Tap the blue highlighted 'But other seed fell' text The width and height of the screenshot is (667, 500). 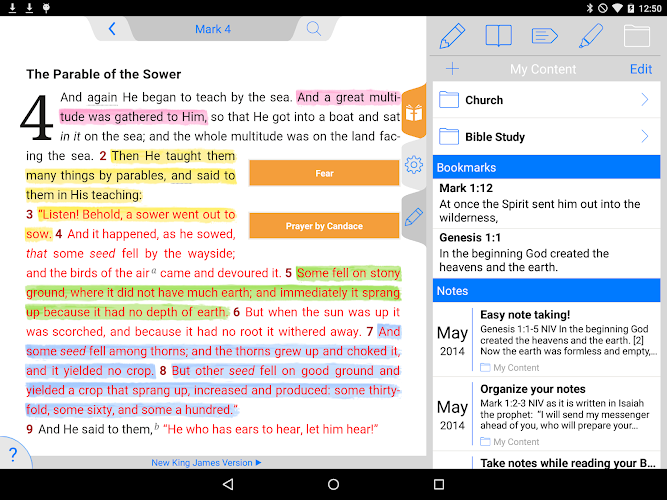click(x=285, y=371)
